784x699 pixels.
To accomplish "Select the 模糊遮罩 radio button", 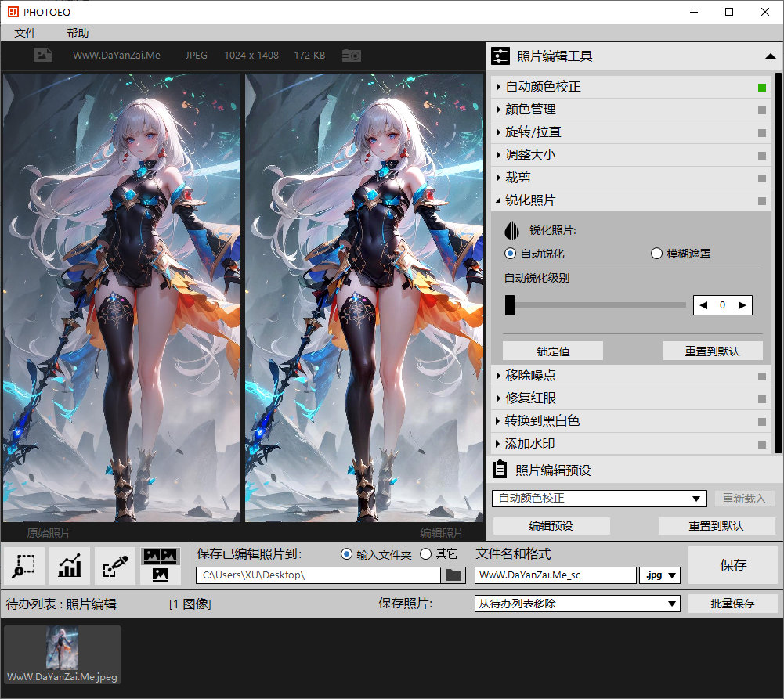I will (x=656, y=254).
